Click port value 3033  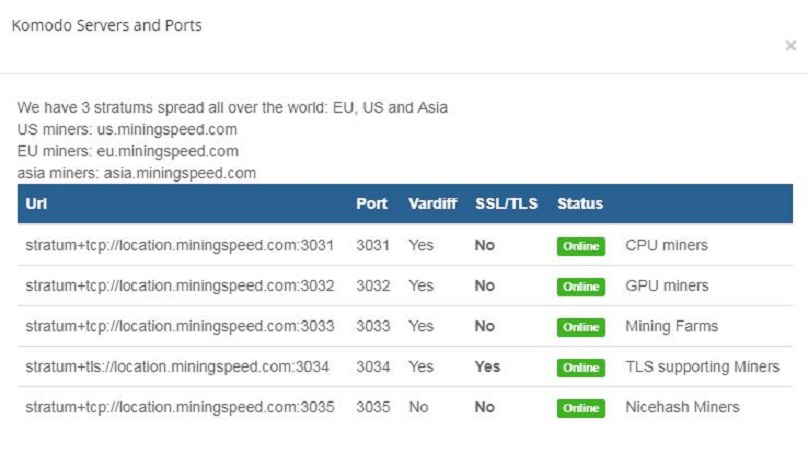click(373, 326)
